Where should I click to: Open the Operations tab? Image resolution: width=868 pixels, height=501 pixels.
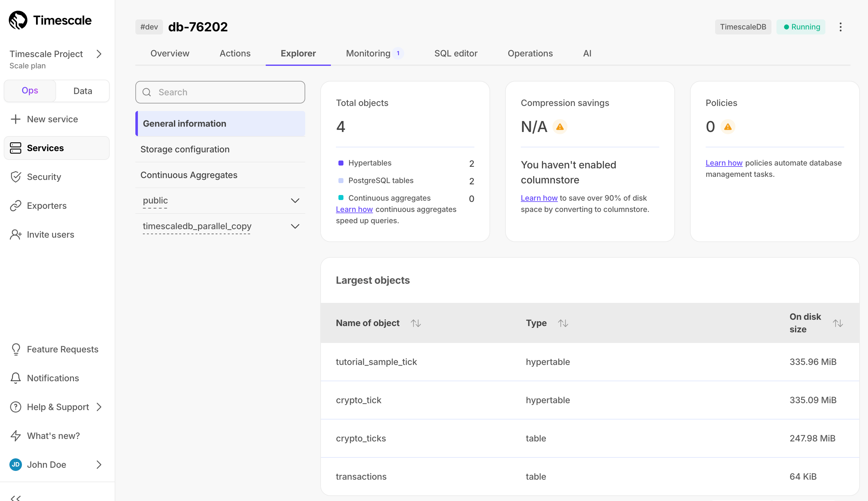[530, 53]
